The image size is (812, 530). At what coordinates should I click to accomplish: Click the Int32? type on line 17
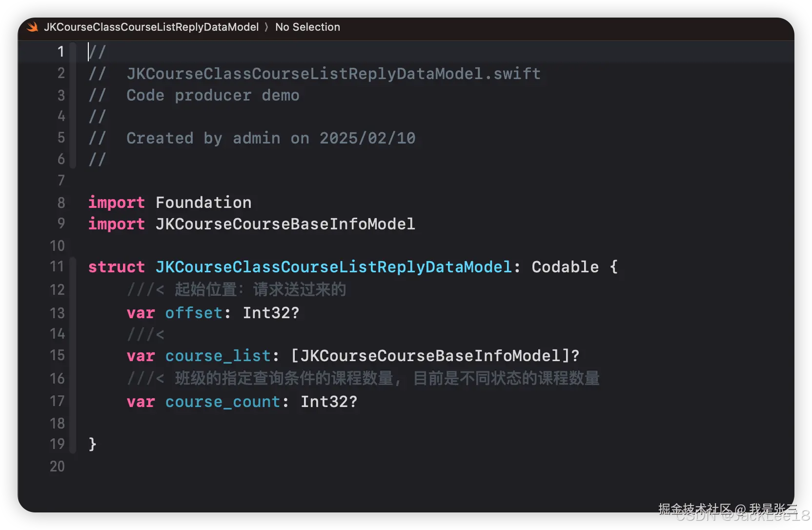tap(329, 402)
